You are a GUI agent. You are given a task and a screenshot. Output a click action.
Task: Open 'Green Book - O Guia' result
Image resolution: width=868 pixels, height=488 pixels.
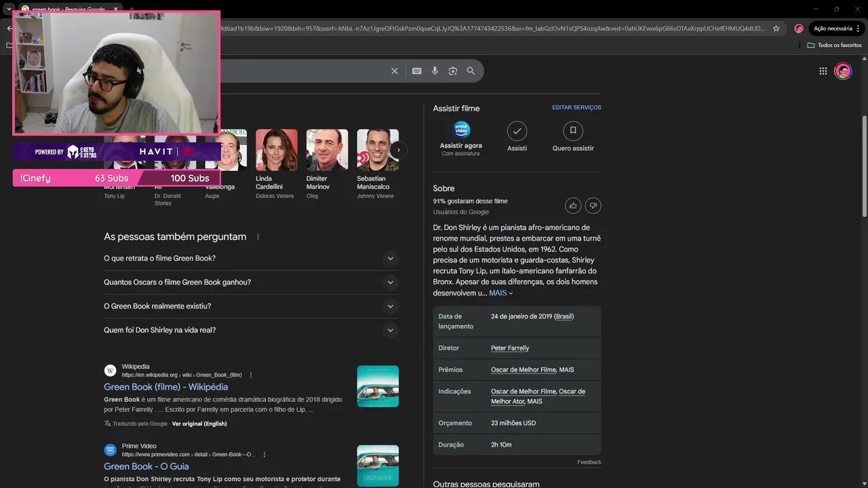[x=146, y=466]
